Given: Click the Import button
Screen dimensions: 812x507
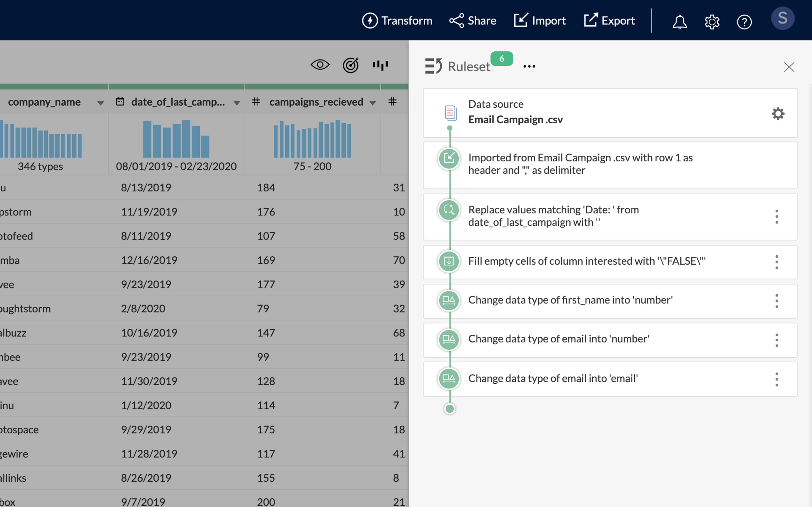Looking at the screenshot, I should 540,21.
